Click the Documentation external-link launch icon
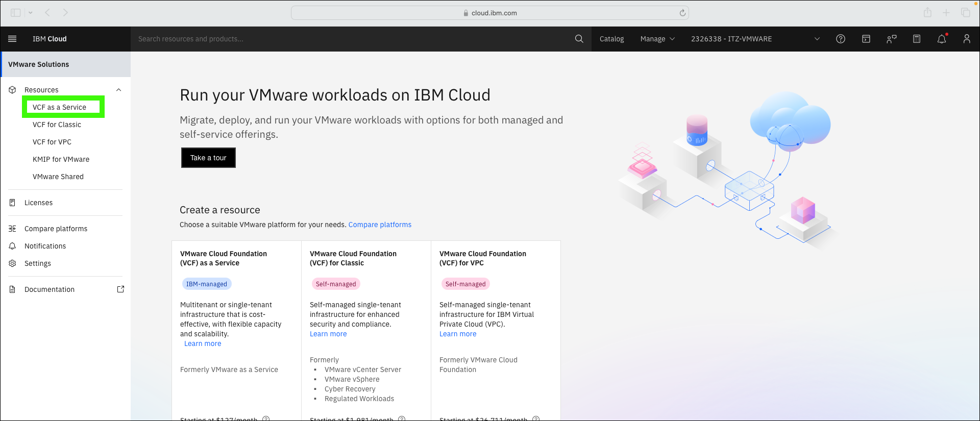Screen dimensions: 980x421 (120, 289)
